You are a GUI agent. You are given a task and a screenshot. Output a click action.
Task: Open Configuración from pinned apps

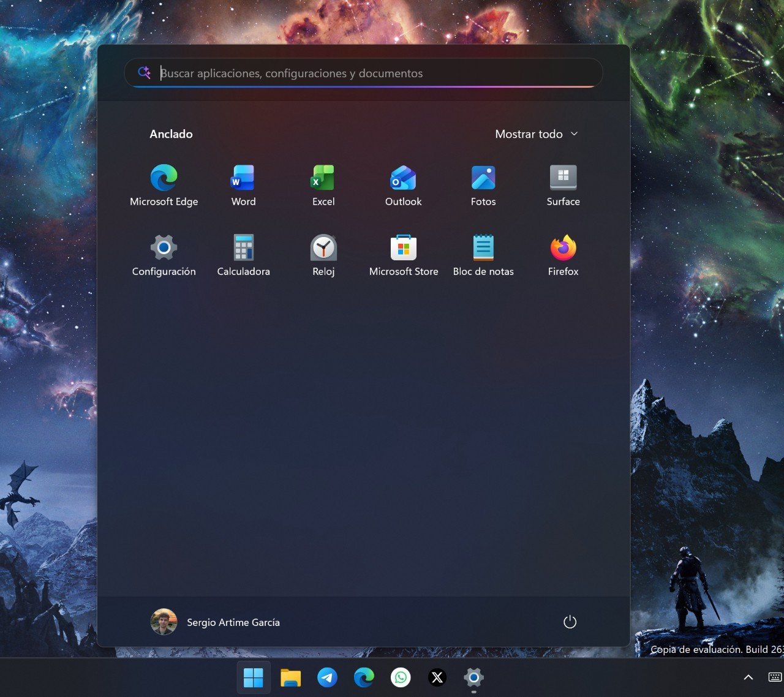(x=164, y=255)
